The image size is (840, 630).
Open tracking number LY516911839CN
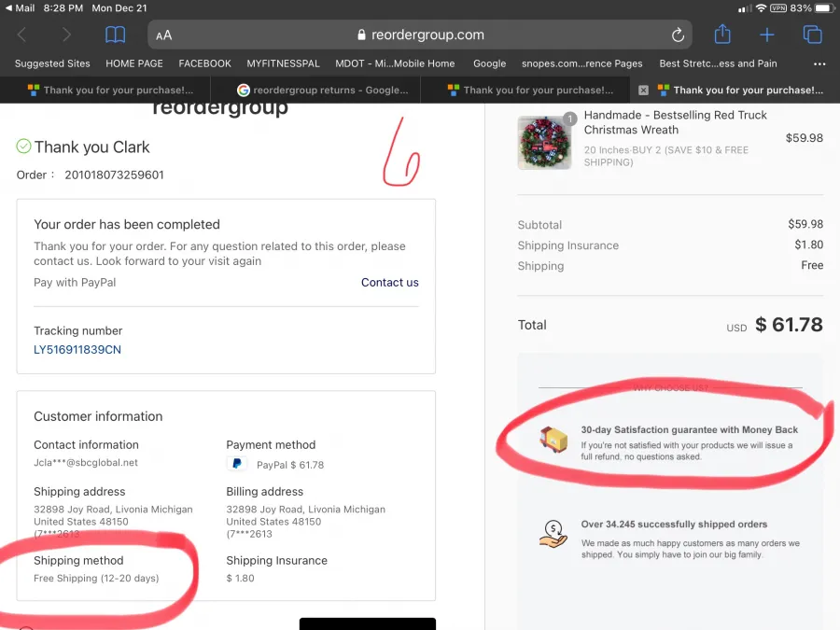click(x=77, y=350)
